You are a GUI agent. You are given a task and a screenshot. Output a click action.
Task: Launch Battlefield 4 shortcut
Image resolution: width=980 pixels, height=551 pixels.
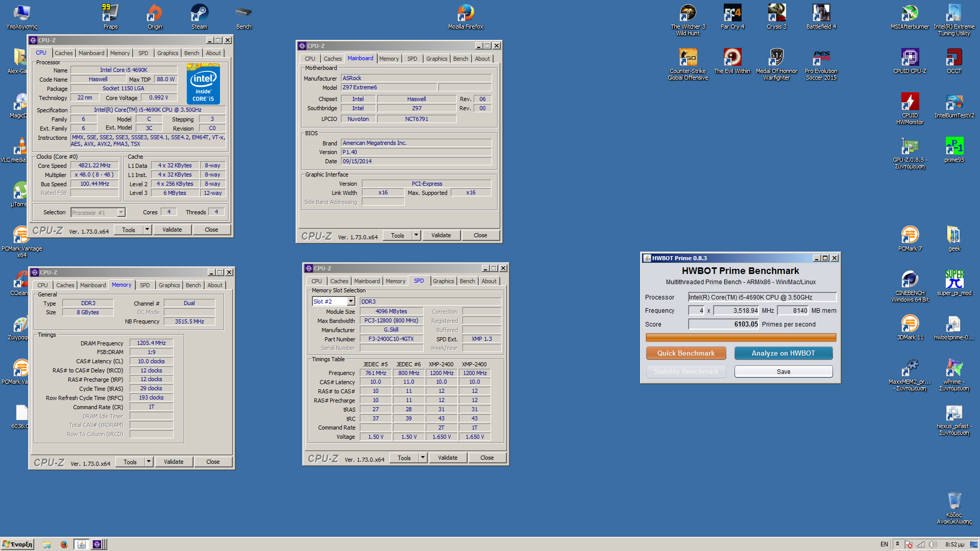pos(821,16)
